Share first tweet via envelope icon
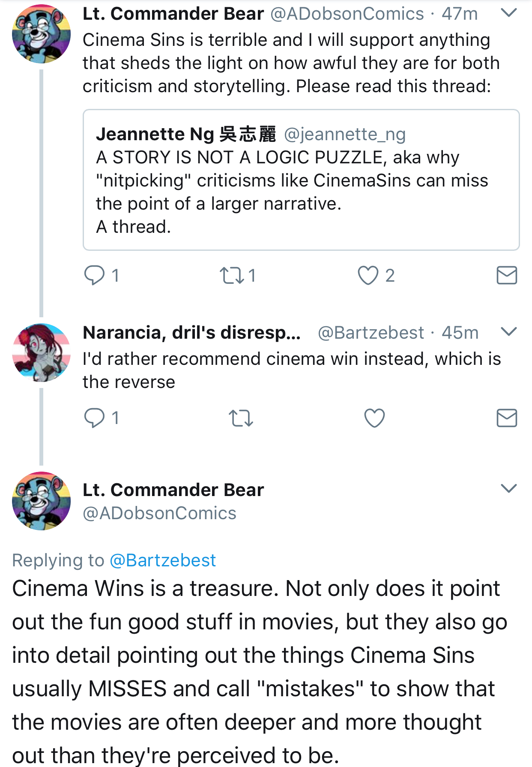The image size is (532, 767). coord(507,275)
